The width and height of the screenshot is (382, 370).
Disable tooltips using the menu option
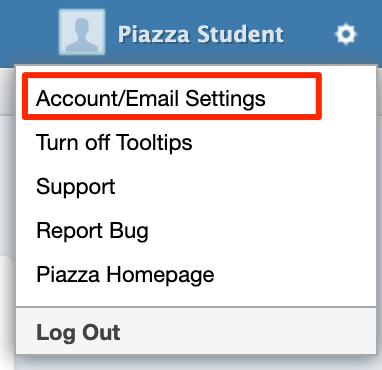(114, 142)
